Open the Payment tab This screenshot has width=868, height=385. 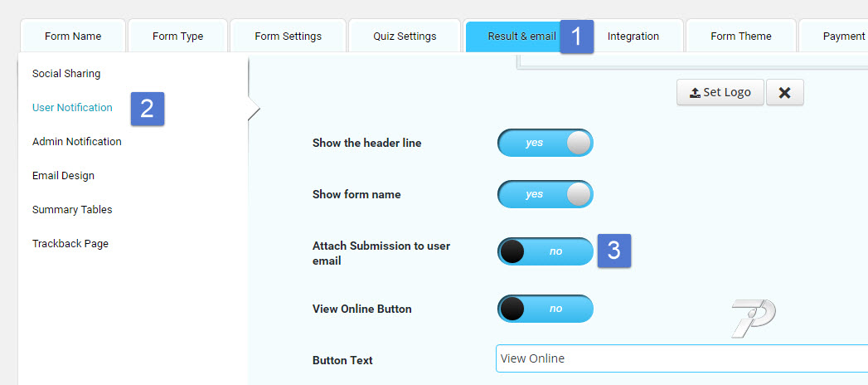(841, 37)
